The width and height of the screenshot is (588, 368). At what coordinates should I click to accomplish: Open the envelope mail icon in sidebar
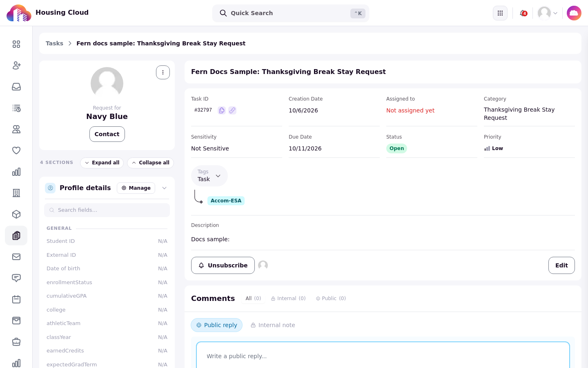tap(16, 257)
